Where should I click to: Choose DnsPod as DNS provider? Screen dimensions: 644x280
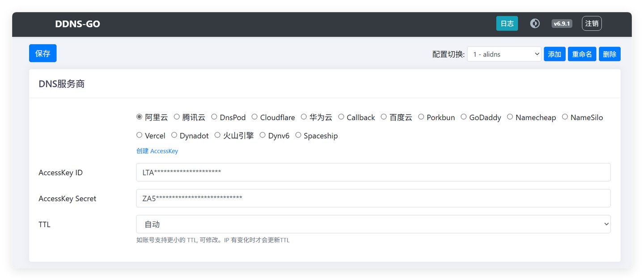[x=214, y=117]
